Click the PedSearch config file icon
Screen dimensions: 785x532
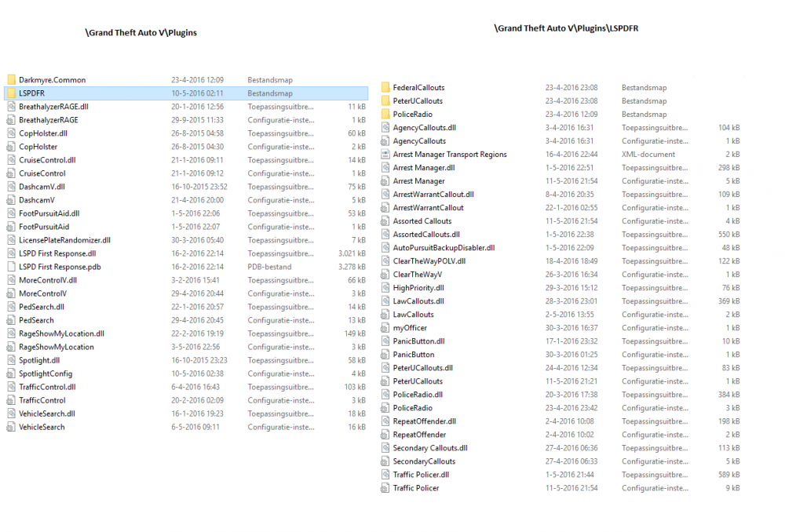point(11,320)
